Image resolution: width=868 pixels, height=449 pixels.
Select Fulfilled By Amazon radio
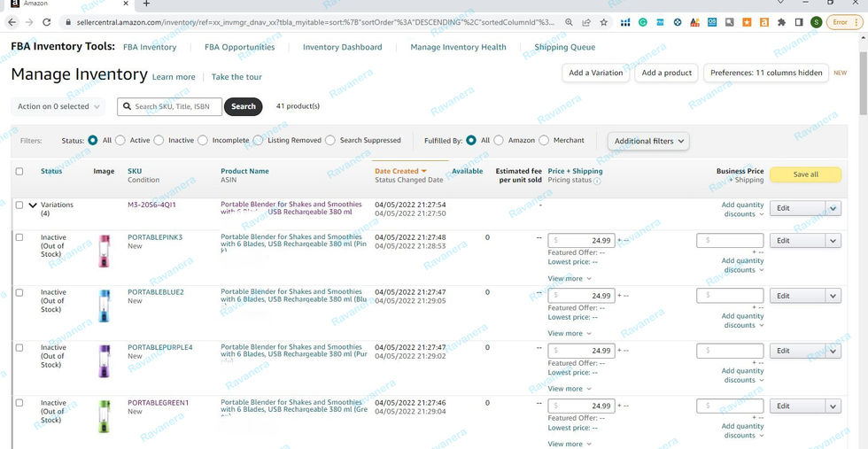tap(498, 141)
